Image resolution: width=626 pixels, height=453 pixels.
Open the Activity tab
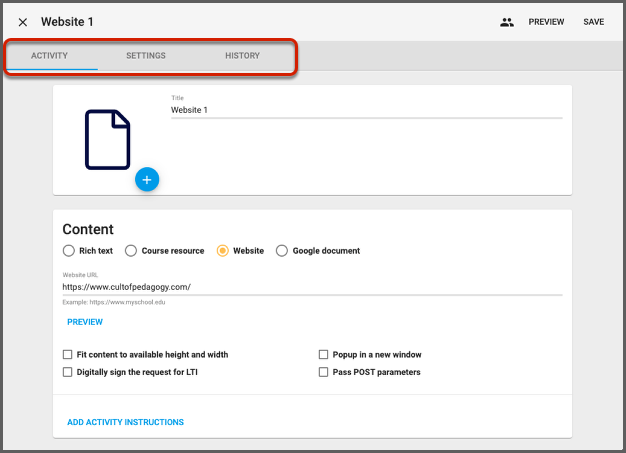[50, 56]
